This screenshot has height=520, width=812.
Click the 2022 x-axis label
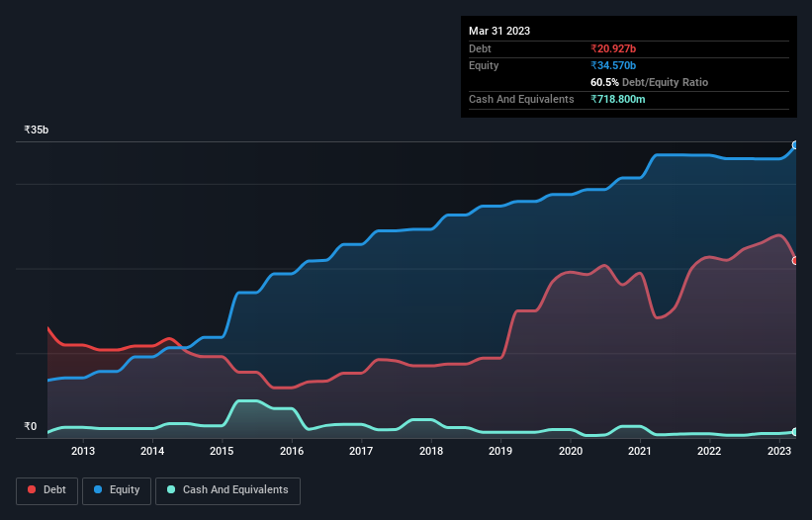pos(709,451)
